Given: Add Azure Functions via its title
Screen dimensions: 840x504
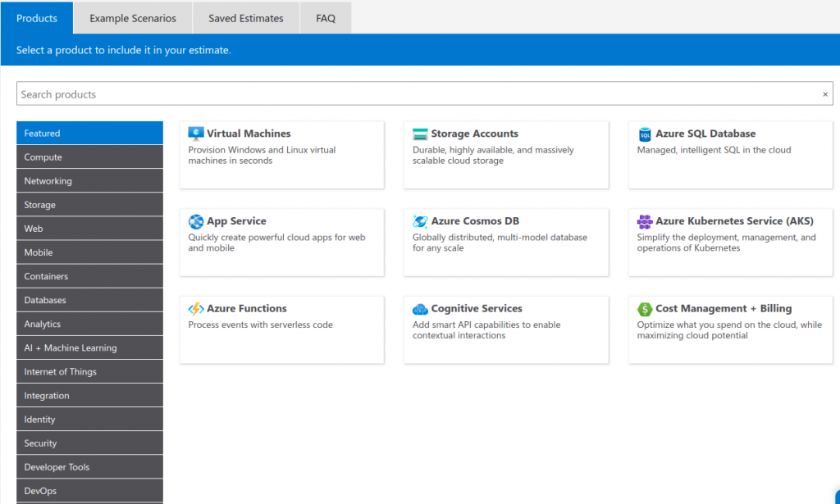Looking at the screenshot, I should [246, 308].
